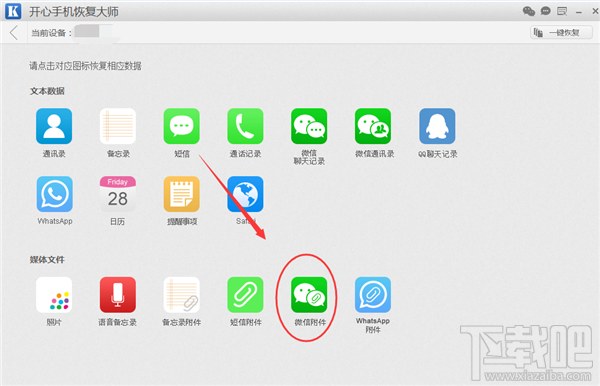The image size is (600, 386).
Task: Open the 语音备忘录 voice memo icon
Action: (x=118, y=295)
